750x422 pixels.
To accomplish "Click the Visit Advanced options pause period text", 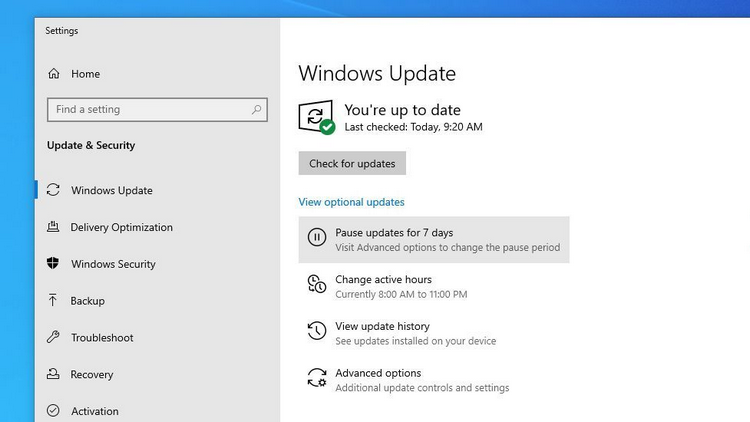I will (x=447, y=248).
